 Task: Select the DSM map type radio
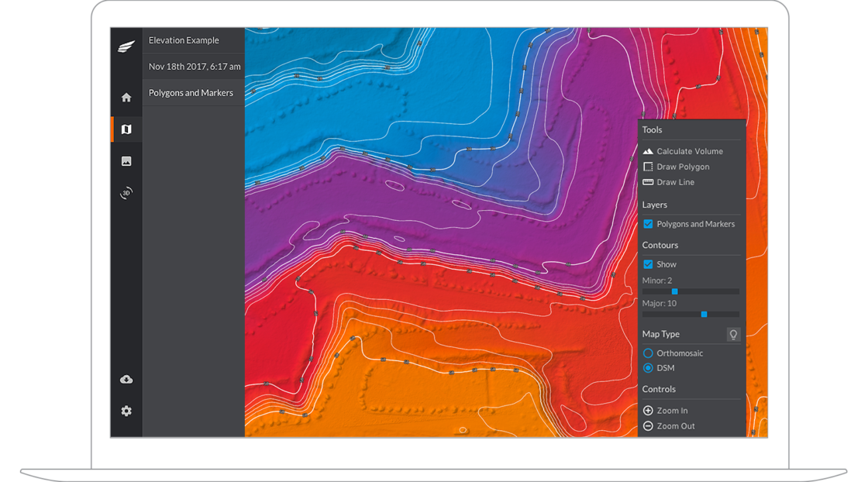(649, 368)
